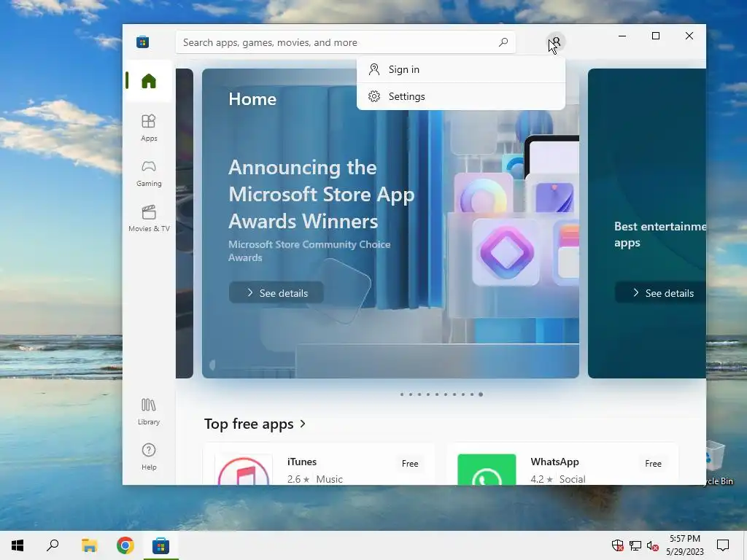The height and width of the screenshot is (560, 747).
Task: Open the Library
Action: 149,411
